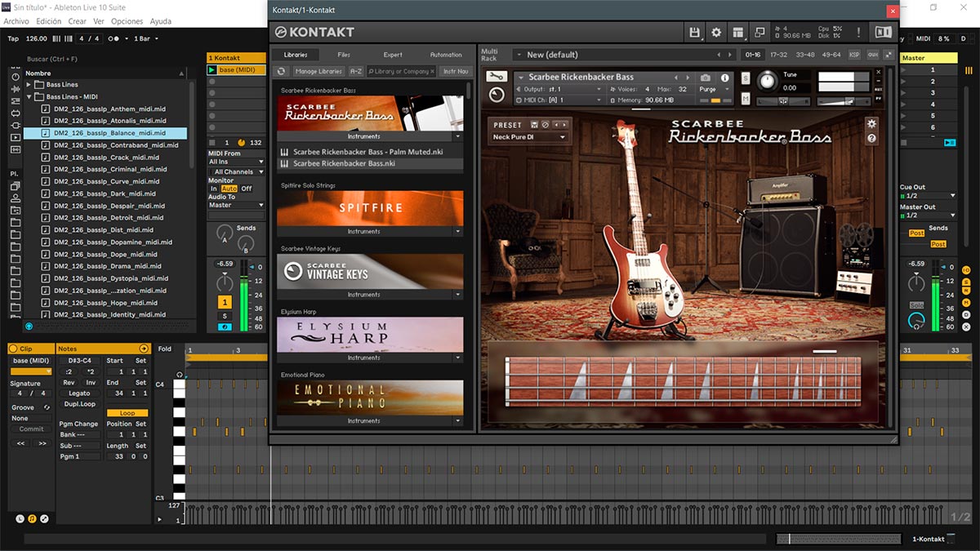Screen dimensions: 980x551
Task: Click the track stop clip square
Action: [212, 142]
